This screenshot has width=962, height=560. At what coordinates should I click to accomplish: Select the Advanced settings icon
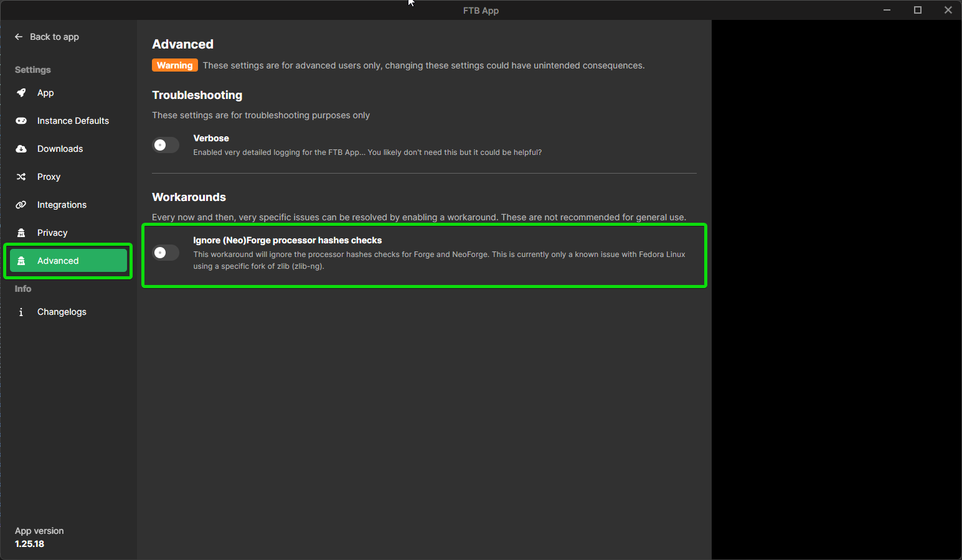[x=21, y=260]
